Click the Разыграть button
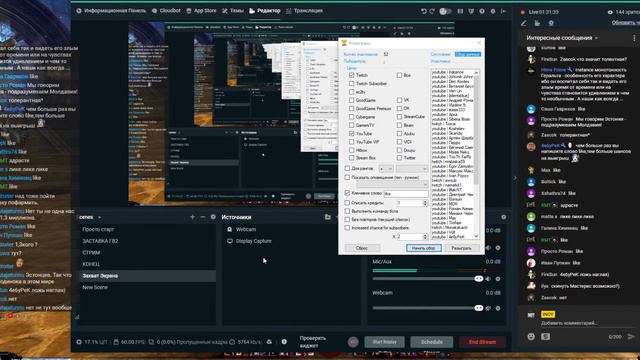The image size is (640, 360). [x=462, y=248]
